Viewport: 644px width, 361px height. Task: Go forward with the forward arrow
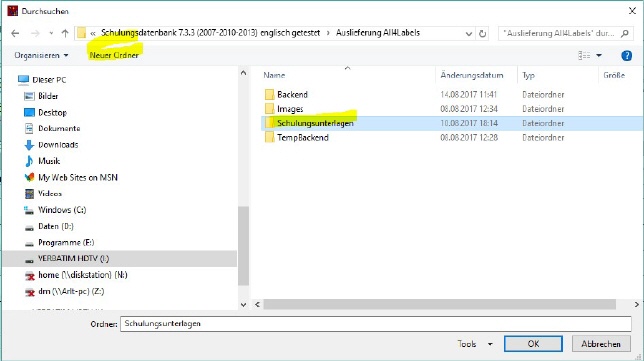(35, 33)
